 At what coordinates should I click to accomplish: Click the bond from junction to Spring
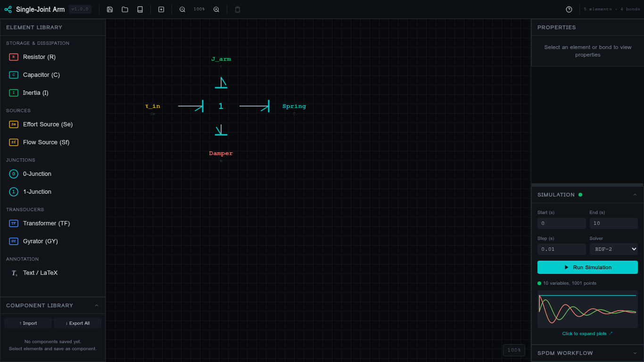254,106
